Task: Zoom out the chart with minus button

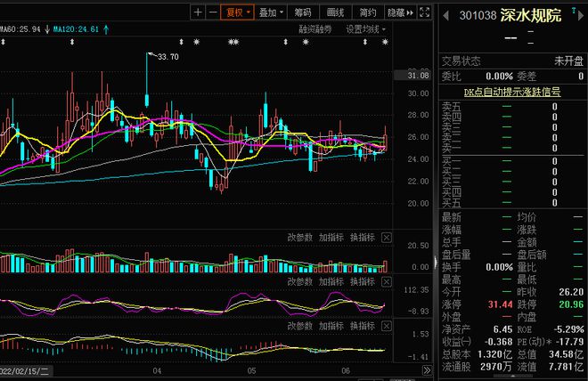Action: click(x=213, y=12)
